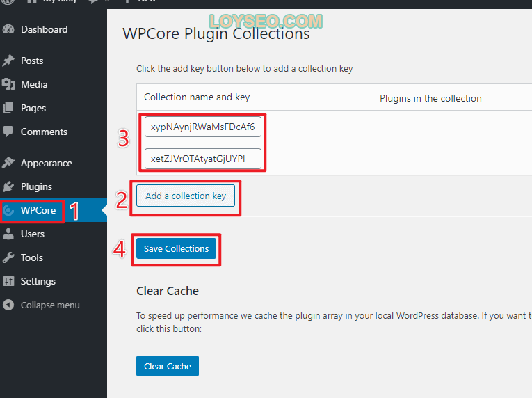
Task: Click the Plugins plug icon
Action: pos(8,186)
